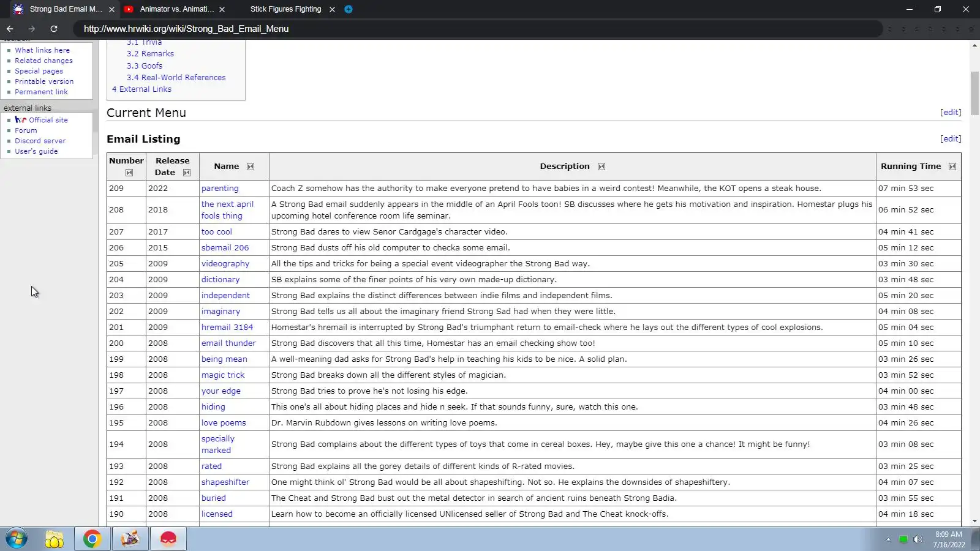Sort the table by Description column
The image size is (980, 551).
[601, 167]
